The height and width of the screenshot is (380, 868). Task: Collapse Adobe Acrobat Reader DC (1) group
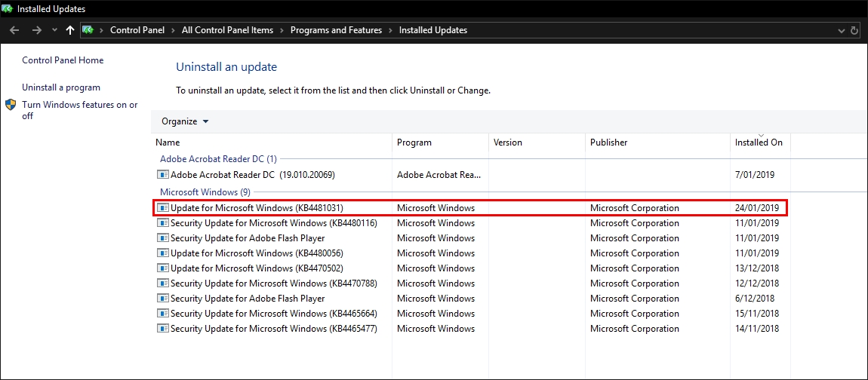(219, 159)
